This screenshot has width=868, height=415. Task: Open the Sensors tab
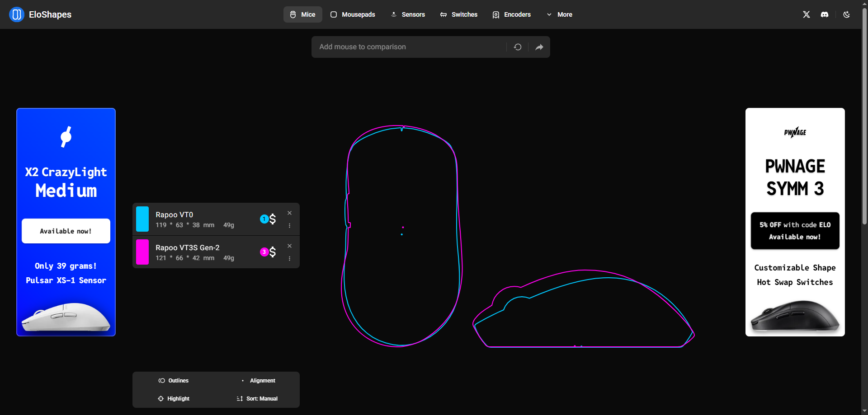pos(408,14)
